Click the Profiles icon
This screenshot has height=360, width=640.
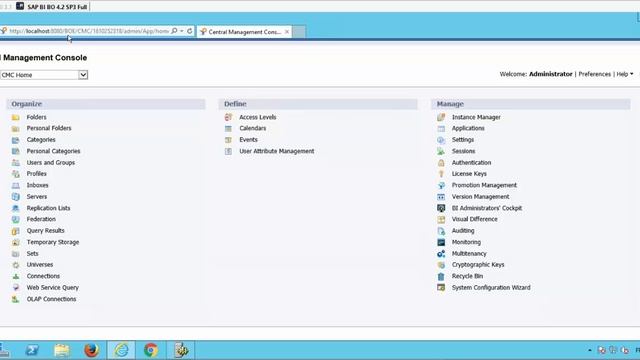pos(16,174)
